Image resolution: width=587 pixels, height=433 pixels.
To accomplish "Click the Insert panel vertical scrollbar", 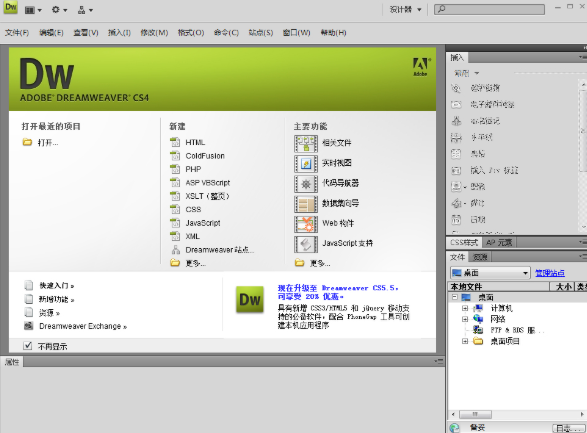I will 583,155.
